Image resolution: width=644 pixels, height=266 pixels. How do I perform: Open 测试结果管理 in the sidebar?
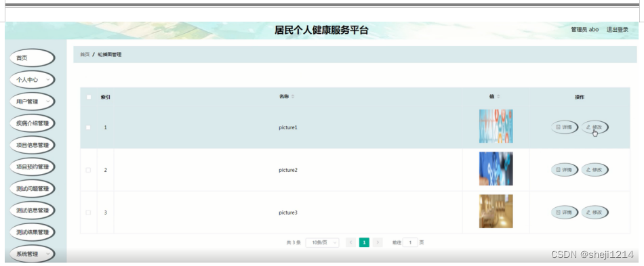click(32, 232)
